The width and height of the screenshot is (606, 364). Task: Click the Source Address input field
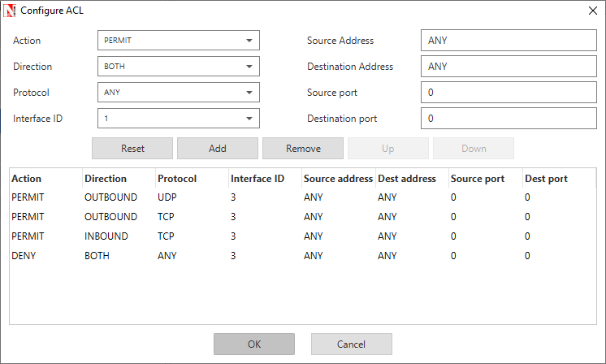pos(509,41)
